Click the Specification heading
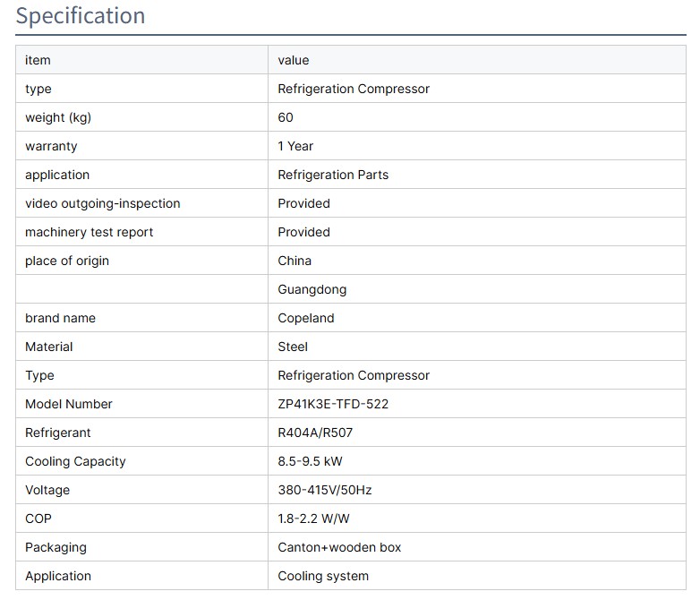This screenshot has width=700, height=600. [x=81, y=16]
